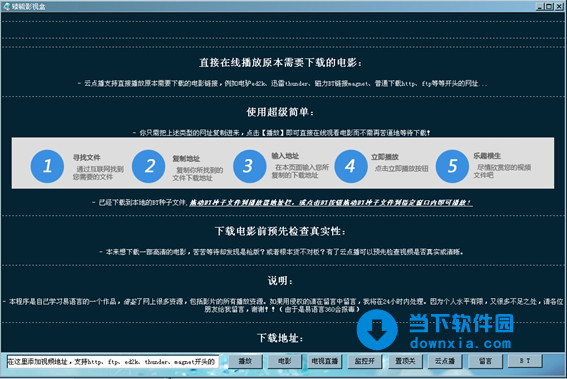Close the window
The width and height of the screenshot is (567, 379).
(x=558, y=6)
